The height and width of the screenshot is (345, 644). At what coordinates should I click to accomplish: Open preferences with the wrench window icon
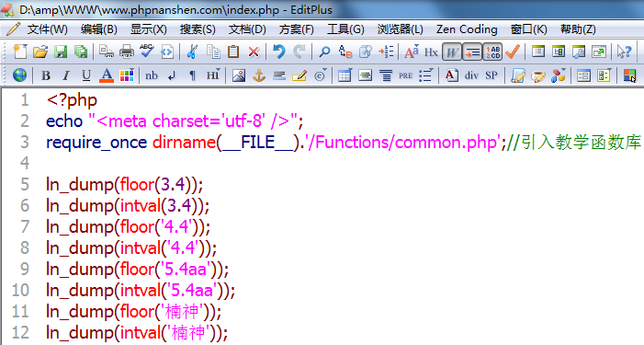tap(579, 52)
